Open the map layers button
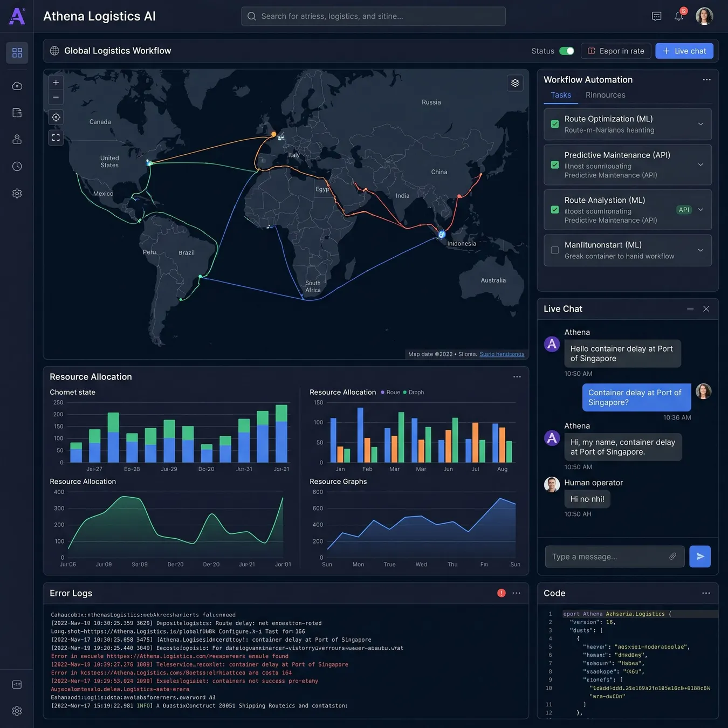This screenshot has height=728, width=728. point(515,83)
